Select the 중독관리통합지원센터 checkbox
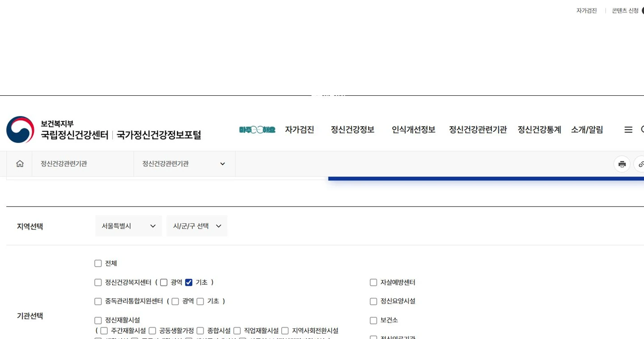644x339 pixels. 98,301
